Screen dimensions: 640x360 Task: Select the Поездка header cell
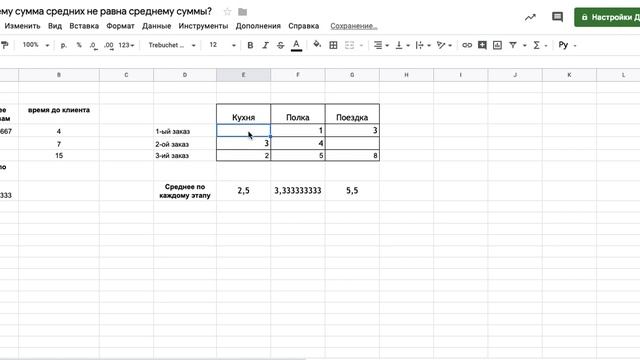(x=352, y=114)
